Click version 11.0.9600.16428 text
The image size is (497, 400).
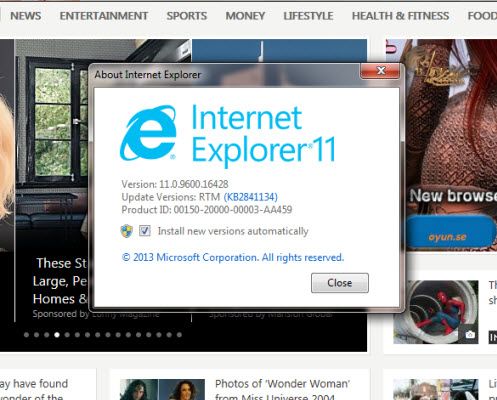pyautogui.click(x=175, y=184)
